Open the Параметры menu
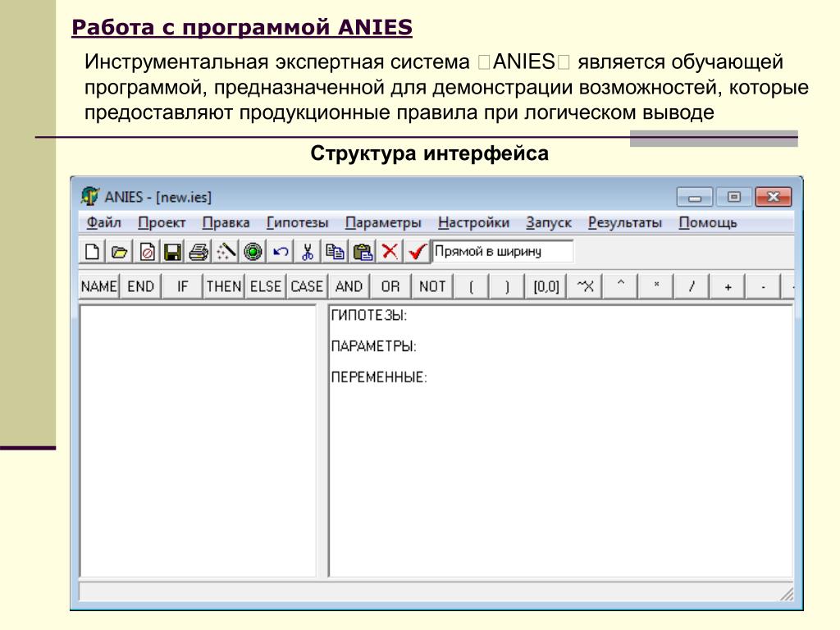The image size is (840, 630). click(383, 222)
